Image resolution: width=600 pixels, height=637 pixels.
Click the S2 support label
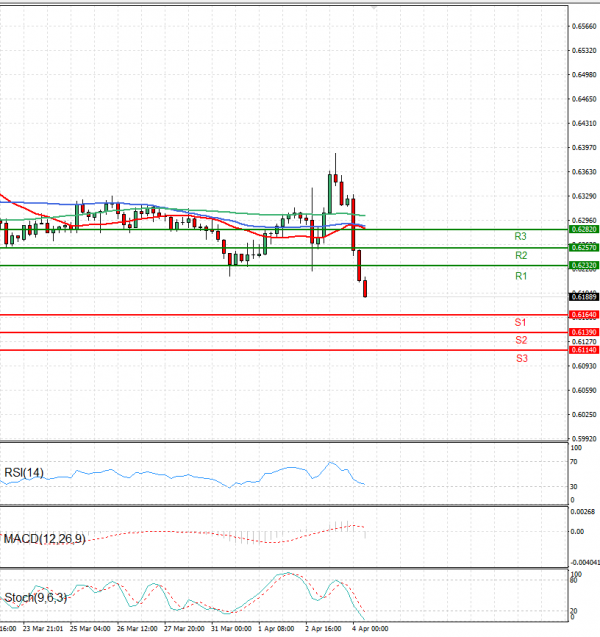tap(520, 340)
